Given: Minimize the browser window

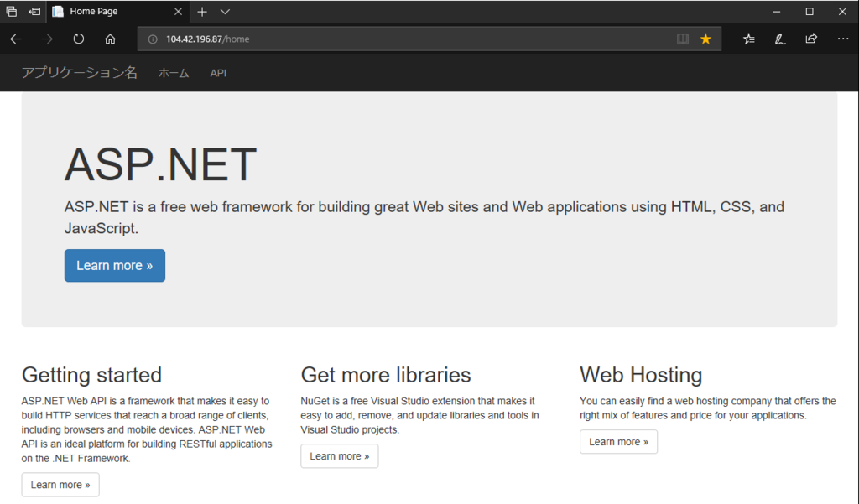Looking at the screenshot, I should point(776,12).
